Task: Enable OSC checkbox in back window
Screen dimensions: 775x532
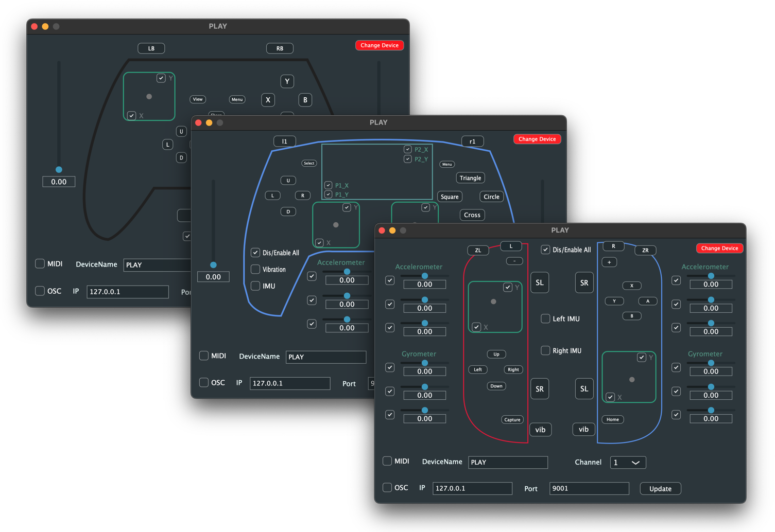Action: 40,291
